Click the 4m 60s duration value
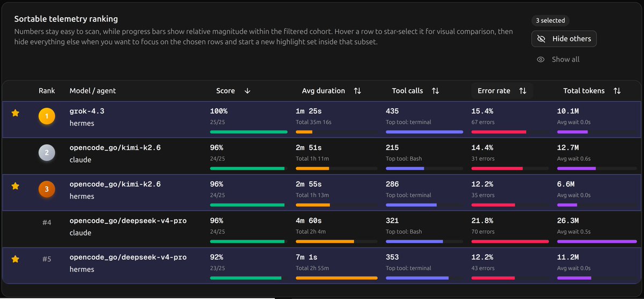 (x=309, y=221)
